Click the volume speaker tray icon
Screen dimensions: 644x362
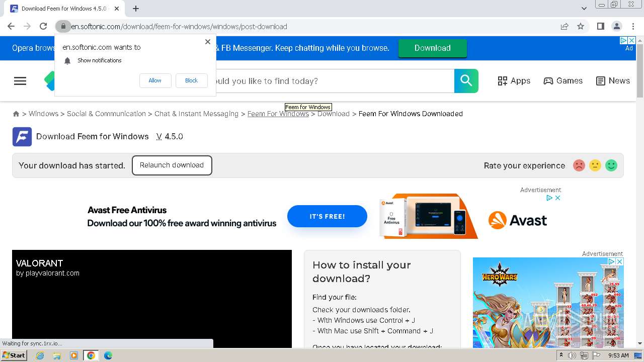point(573,355)
